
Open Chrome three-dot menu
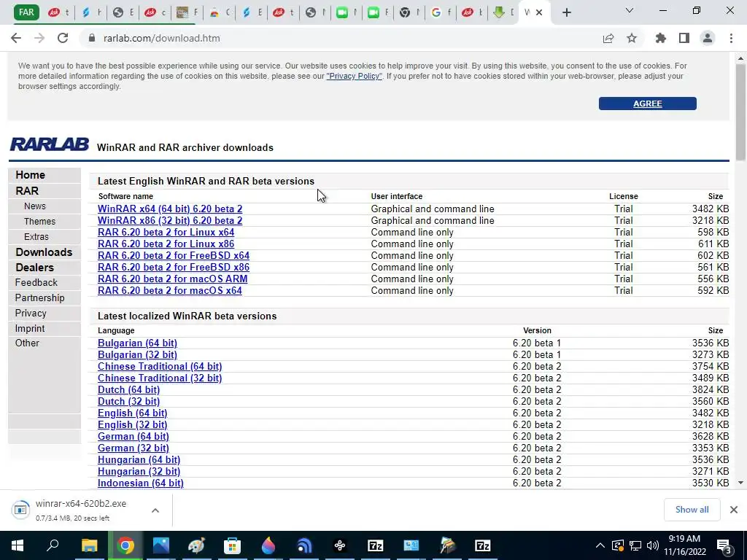point(731,38)
